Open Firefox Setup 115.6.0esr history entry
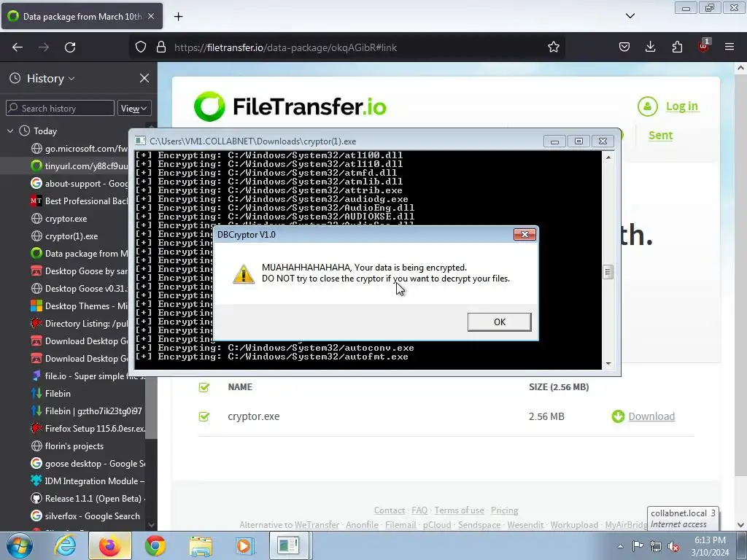Image resolution: width=747 pixels, height=560 pixels. tap(88, 429)
